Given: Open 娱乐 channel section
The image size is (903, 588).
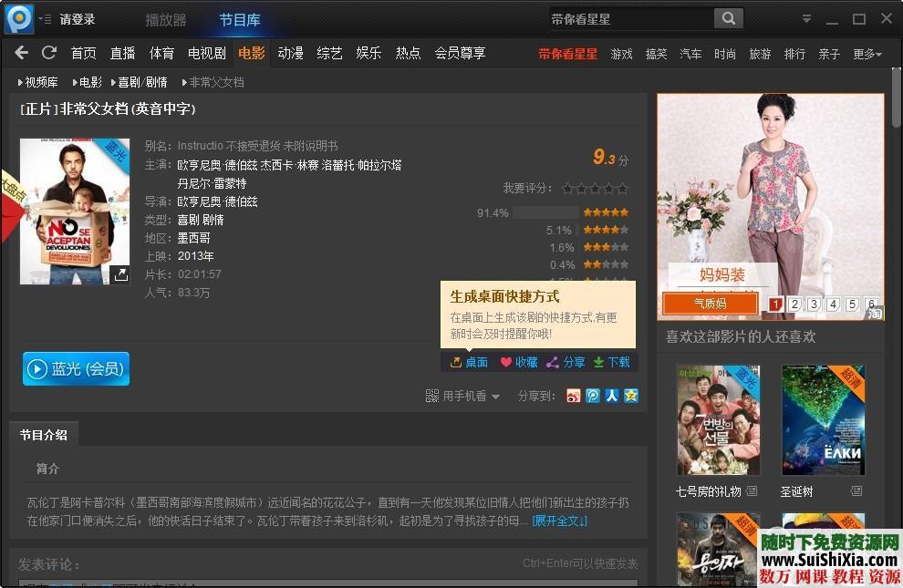Looking at the screenshot, I should (x=368, y=54).
